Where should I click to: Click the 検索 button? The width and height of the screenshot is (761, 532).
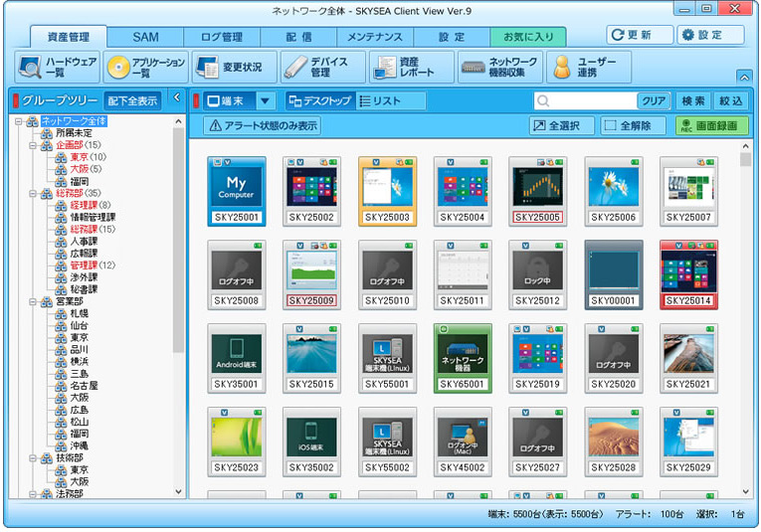(693, 100)
